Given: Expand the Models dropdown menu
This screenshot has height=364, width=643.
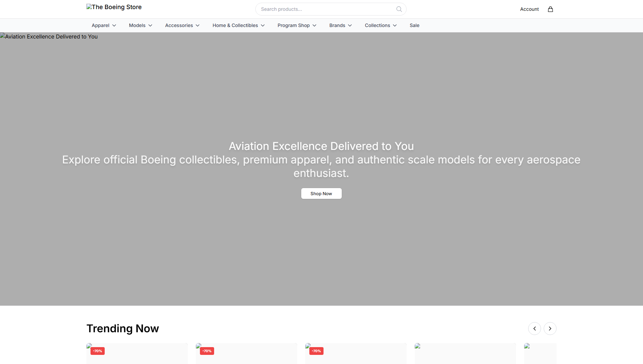Looking at the screenshot, I should tap(140, 25).
